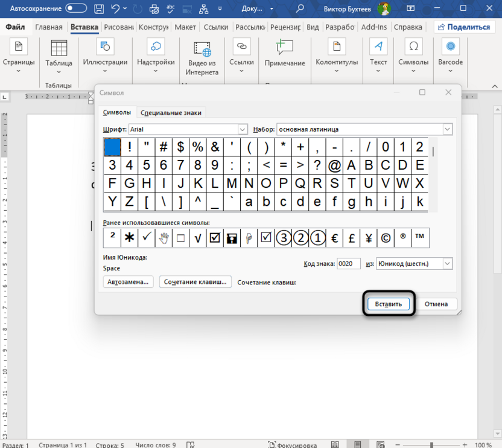The image size is (502, 448).
Task: Switch to the Вид ribbon tab
Action: pos(313,27)
